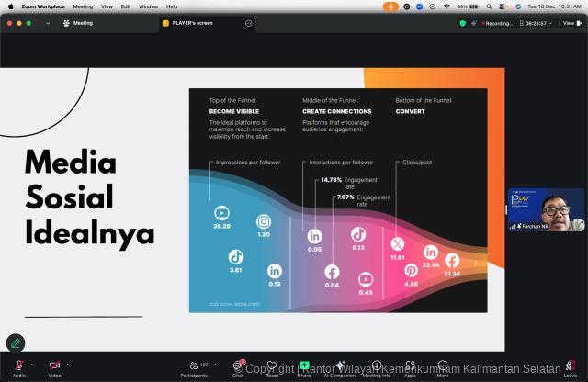Open the Meeting menu in menu bar
Image resolution: width=588 pixels, height=382 pixels.
coord(83,6)
